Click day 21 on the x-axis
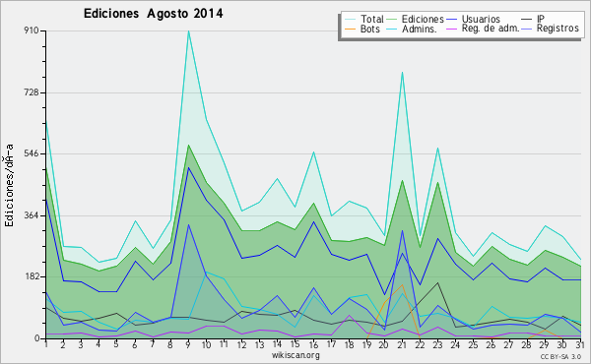 [402, 344]
